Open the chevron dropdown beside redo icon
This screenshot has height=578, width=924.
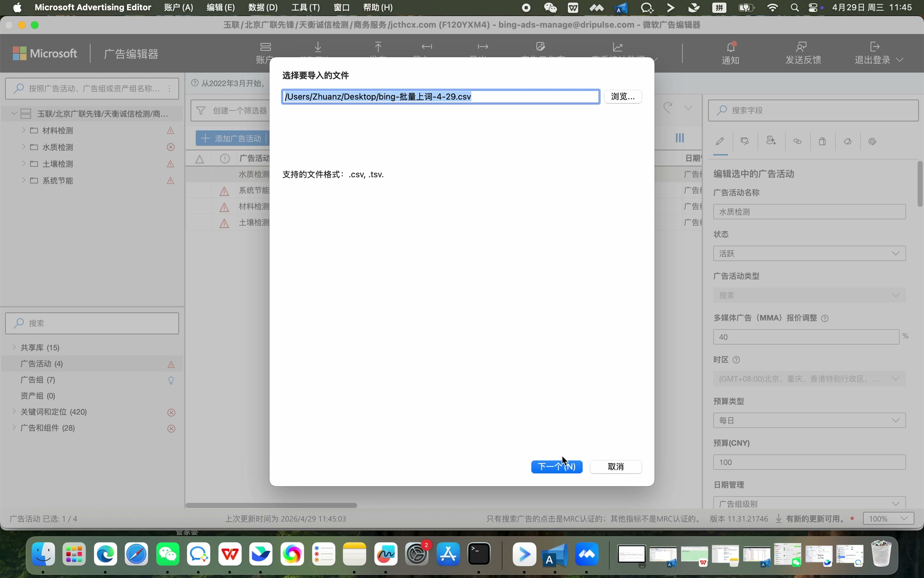tap(688, 108)
